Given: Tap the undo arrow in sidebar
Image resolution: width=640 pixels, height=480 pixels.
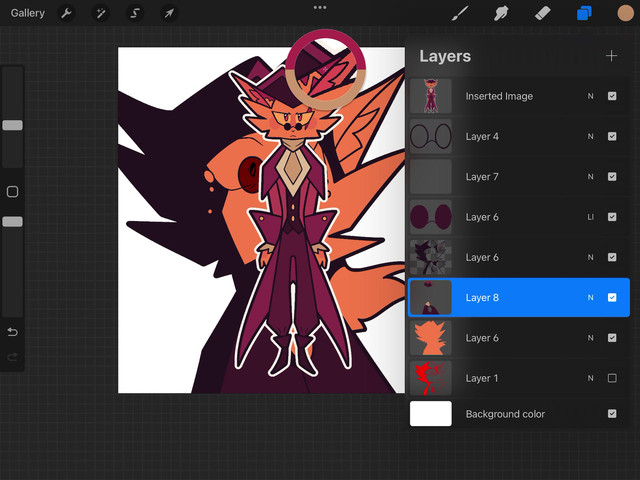Looking at the screenshot, I should click(x=12, y=332).
